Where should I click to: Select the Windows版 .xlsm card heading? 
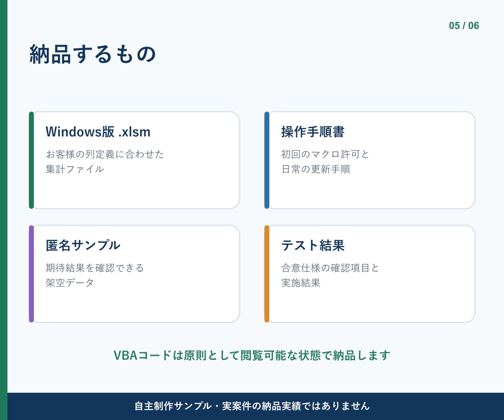98,132
